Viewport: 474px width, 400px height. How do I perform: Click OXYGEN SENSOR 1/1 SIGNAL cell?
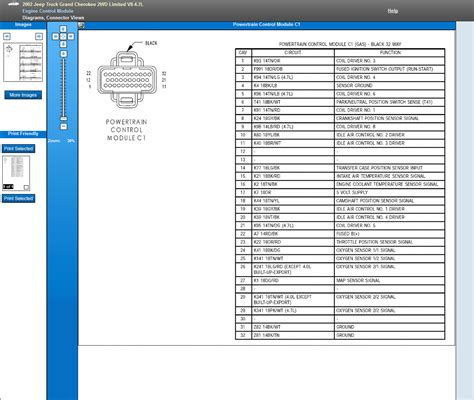click(390, 250)
